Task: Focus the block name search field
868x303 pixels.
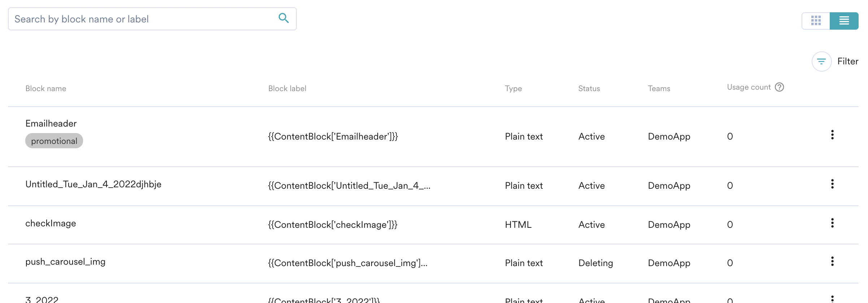Action: (x=144, y=19)
